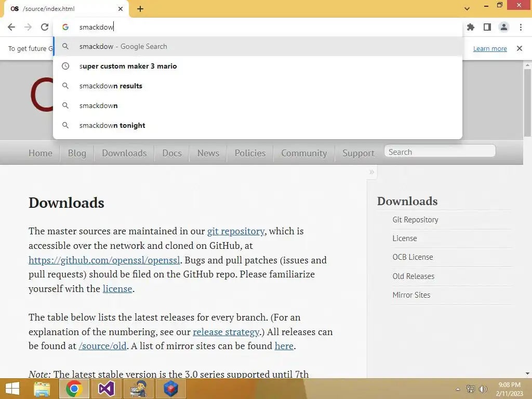Click the scrollbar down arrow

click(x=527, y=374)
